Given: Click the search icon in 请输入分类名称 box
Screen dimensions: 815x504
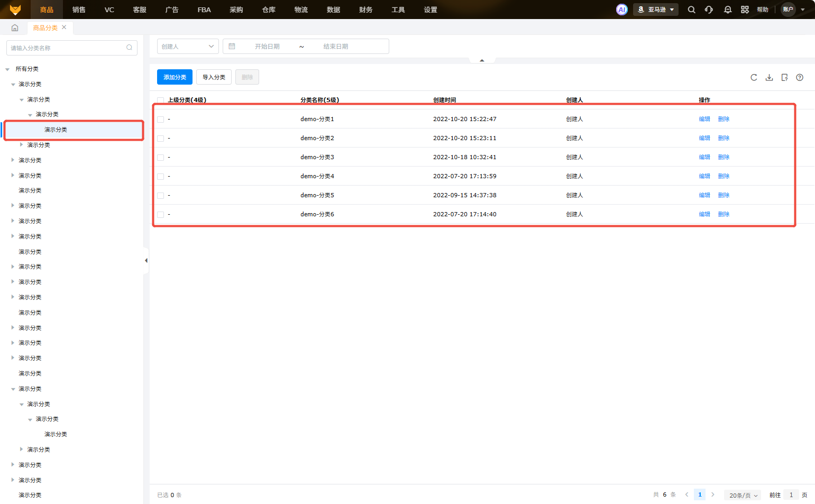Looking at the screenshot, I should [x=129, y=48].
